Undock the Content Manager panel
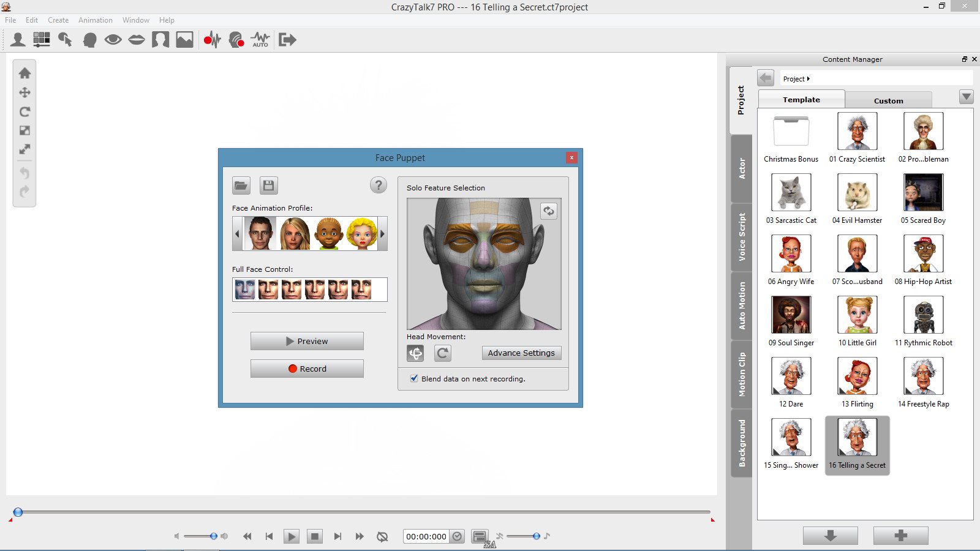Viewport: 980px width, 551px height. (x=965, y=59)
